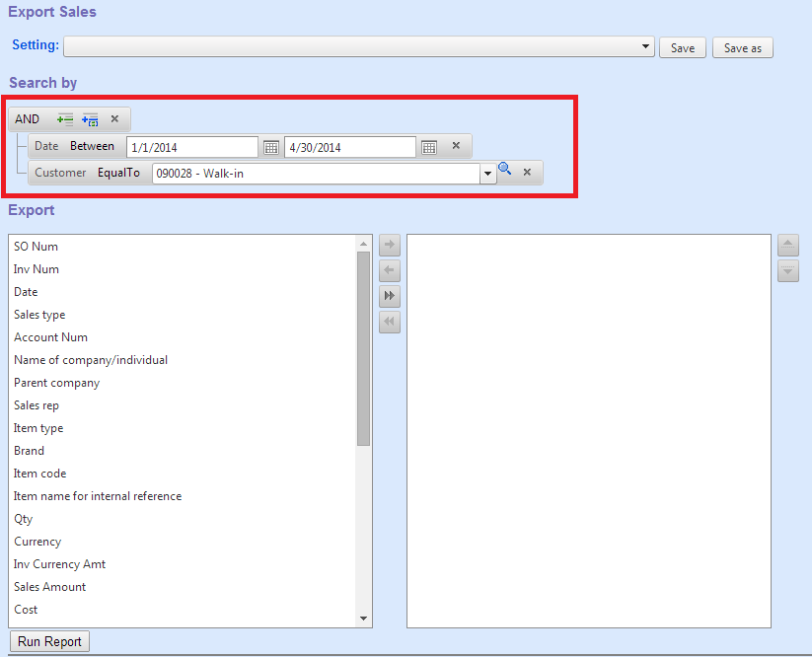The width and height of the screenshot is (812, 657).
Task: Change the Between operator for Date
Action: click(x=92, y=146)
